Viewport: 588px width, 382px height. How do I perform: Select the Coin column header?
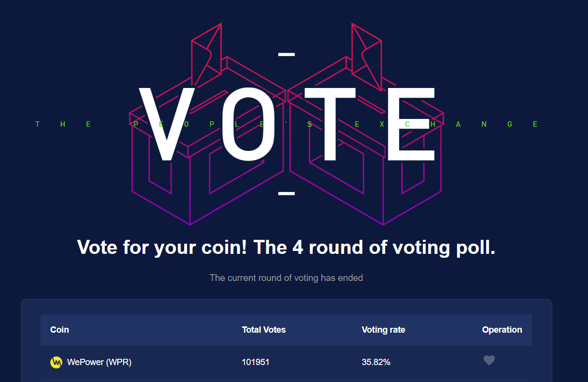[59, 330]
